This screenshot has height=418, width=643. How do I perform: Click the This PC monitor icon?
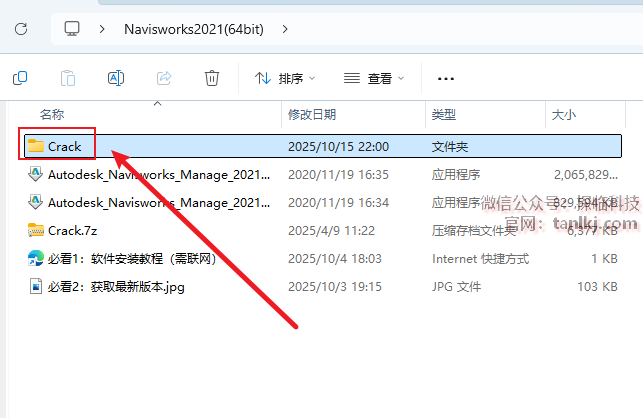click(x=72, y=29)
